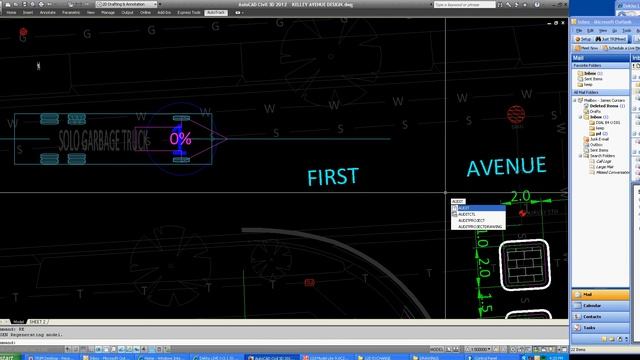The image size is (640, 360).
Task: Switch to the Output ribbon tab
Action: pyautogui.click(x=127, y=13)
